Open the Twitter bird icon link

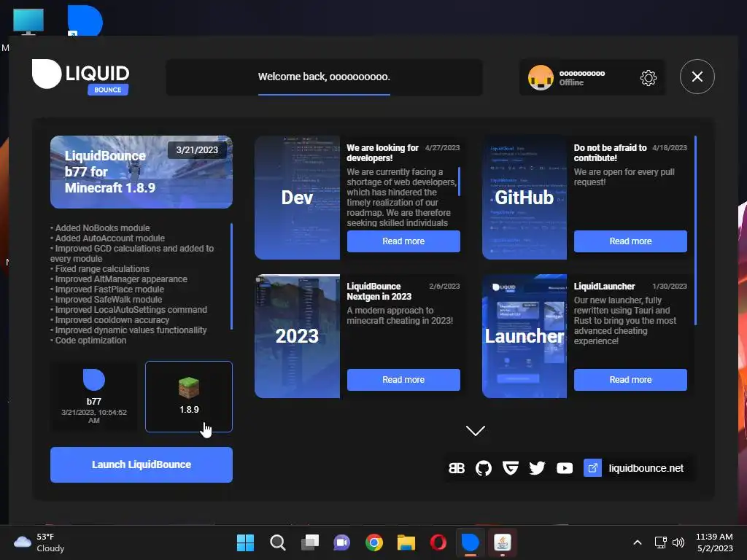coord(537,468)
